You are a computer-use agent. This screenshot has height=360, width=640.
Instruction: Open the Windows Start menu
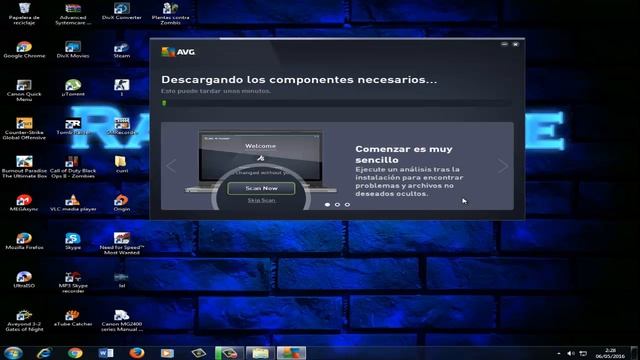point(13,353)
